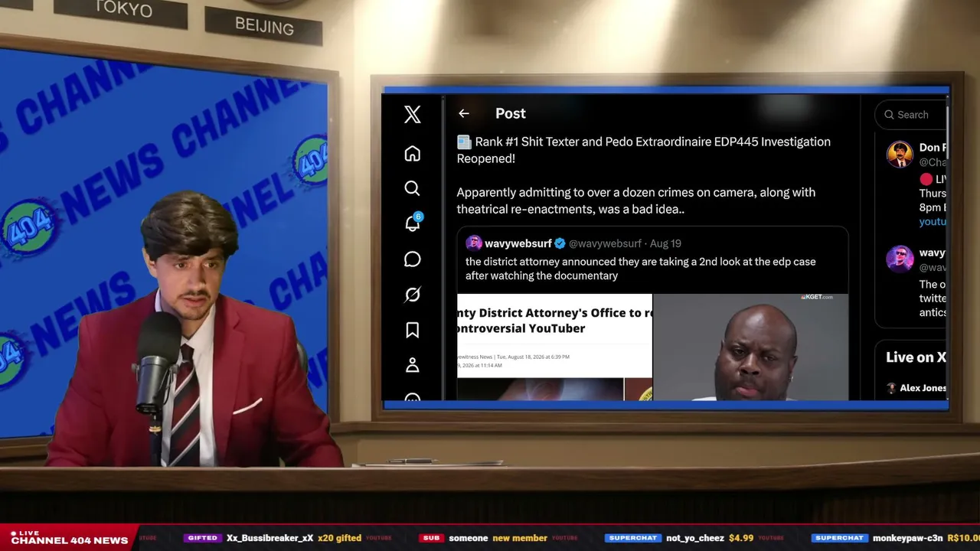Open Alex Jones live listing name

point(923,388)
